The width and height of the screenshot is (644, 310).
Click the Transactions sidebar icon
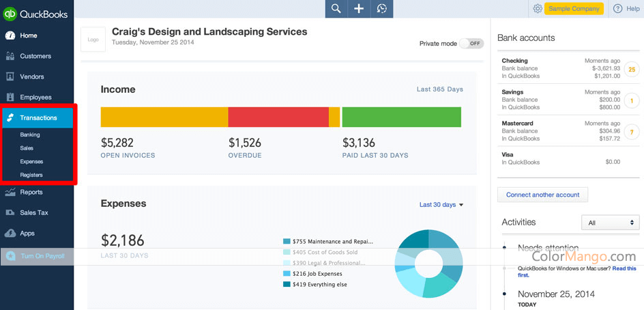[x=10, y=118]
